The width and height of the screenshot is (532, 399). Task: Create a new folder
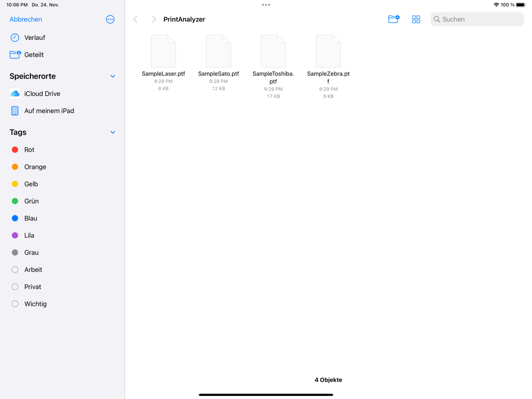click(394, 19)
